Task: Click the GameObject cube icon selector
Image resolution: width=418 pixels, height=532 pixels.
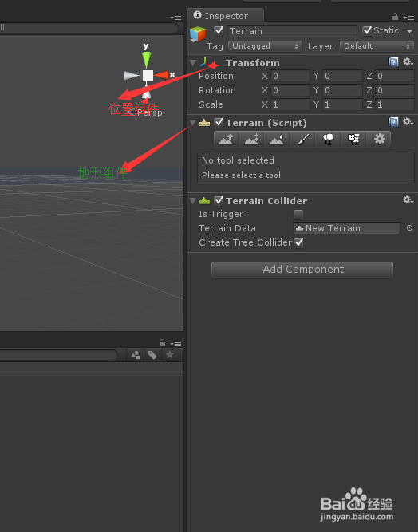Action: coord(198,34)
